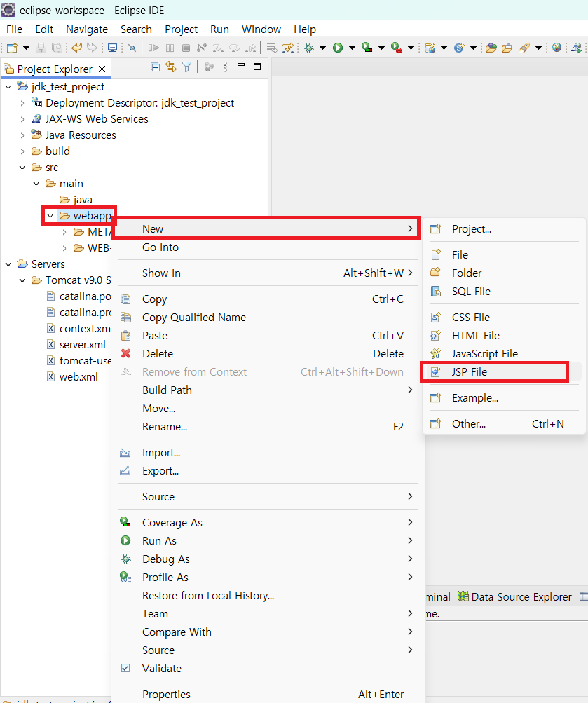This screenshot has height=703, width=588.
Task: Click the Open a Terminal monitor icon
Action: (x=113, y=48)
